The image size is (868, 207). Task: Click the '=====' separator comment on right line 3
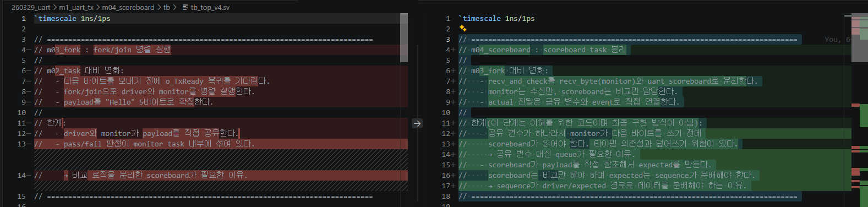(x=628, y=39)
